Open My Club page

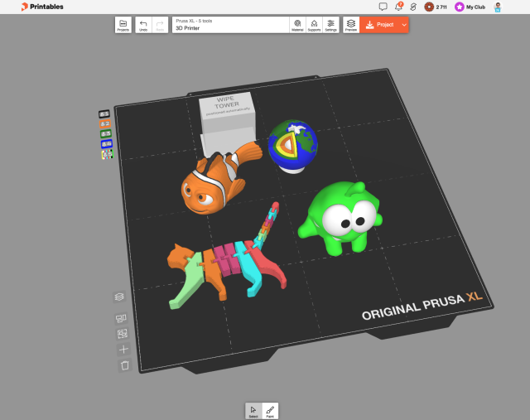click(x=470, y=7)
